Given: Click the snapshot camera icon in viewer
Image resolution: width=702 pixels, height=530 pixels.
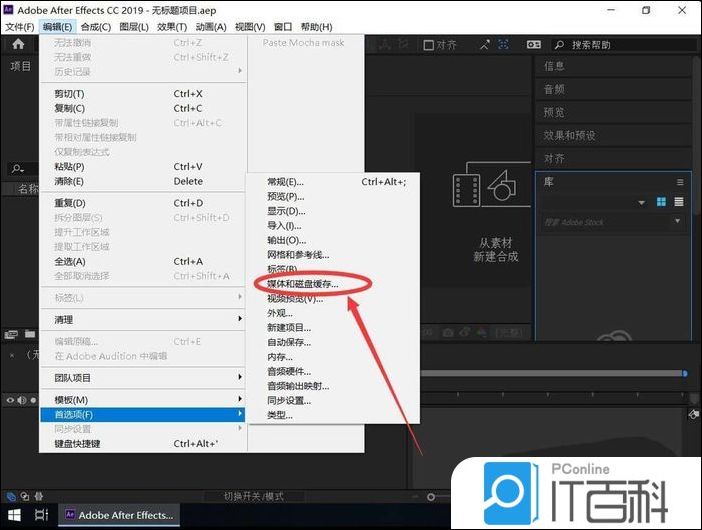Looking at the screenshot, I should pos(449,332).
